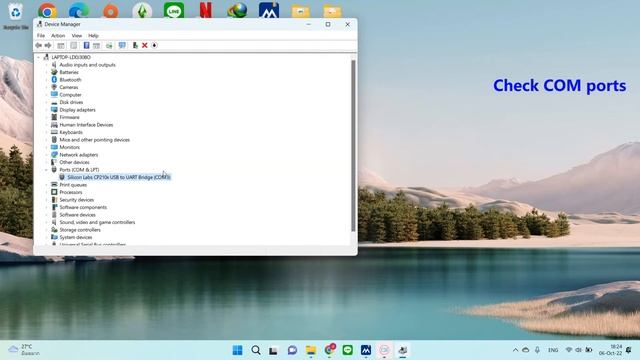Collapse the Ports (COM & LPT) arrow
This screenshot has width=640, height=360.
[x=47, y=170]
